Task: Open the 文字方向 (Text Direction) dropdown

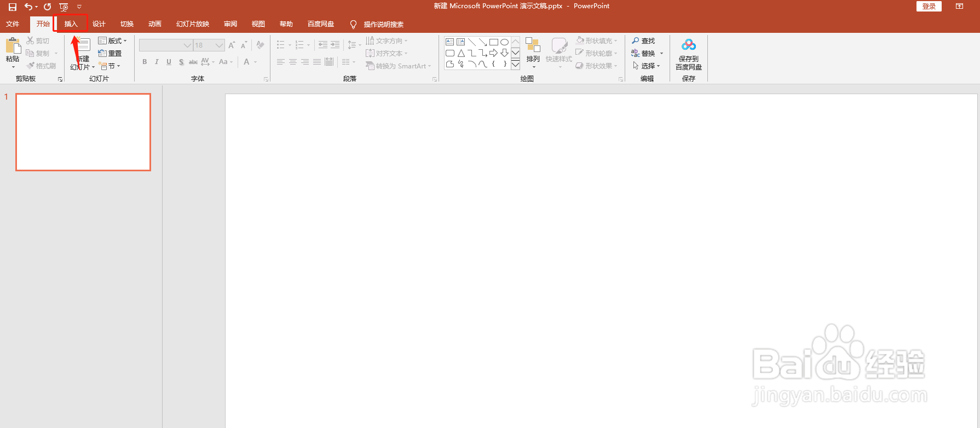Action: (387, 41)
